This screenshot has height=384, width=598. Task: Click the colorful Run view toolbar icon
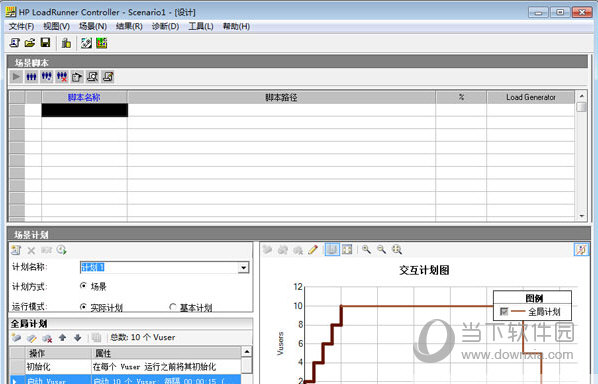pyautogui.click(x=101, y=43)
